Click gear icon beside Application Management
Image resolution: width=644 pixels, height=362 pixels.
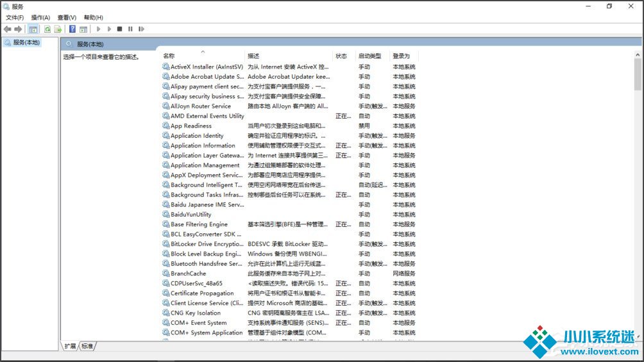(165, 165)
